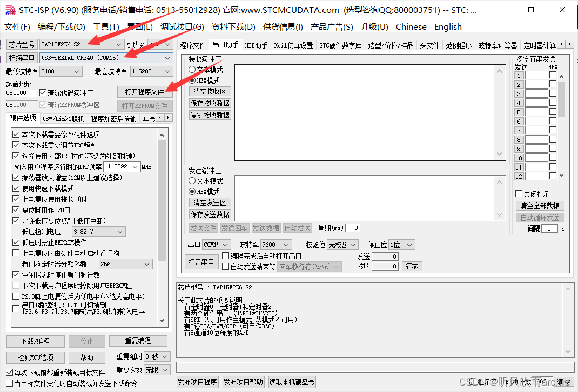Viewport: 578px width, 392px height.
Task: Open 看门狗定时器分频系数 256 dropdown
Action: coord(126,264)
